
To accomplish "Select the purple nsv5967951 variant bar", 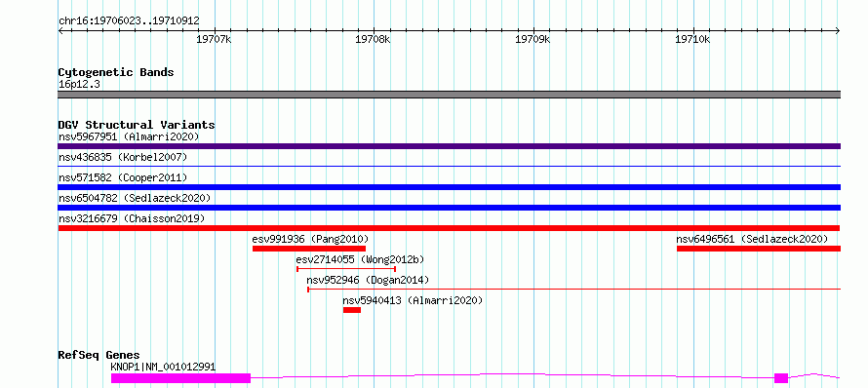I will [449, 146].
